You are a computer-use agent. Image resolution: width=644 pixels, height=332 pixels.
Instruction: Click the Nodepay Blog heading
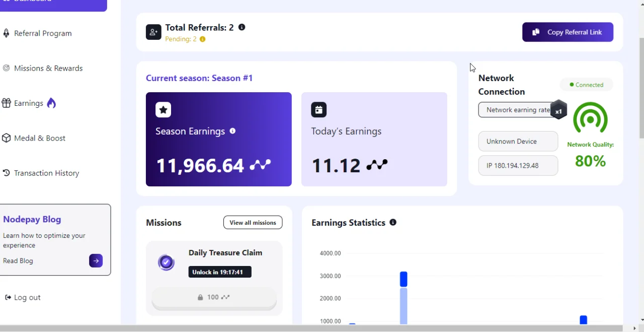[32, 220]
